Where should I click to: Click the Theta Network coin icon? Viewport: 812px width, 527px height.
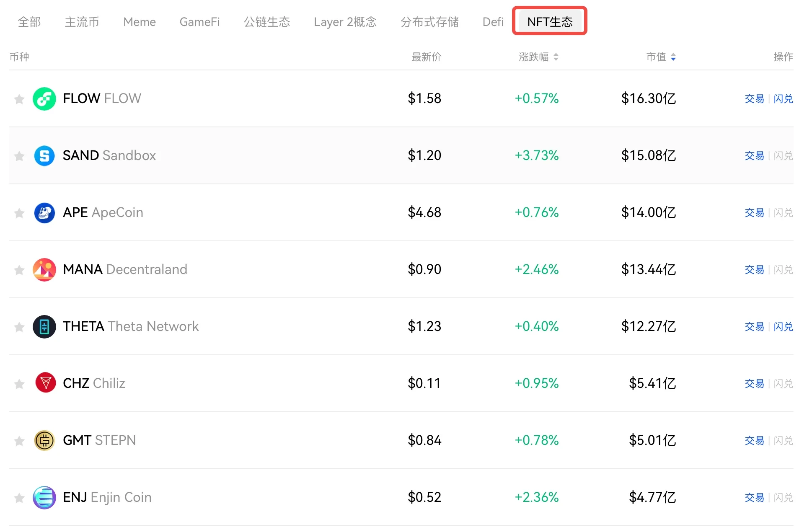point(44,327)
